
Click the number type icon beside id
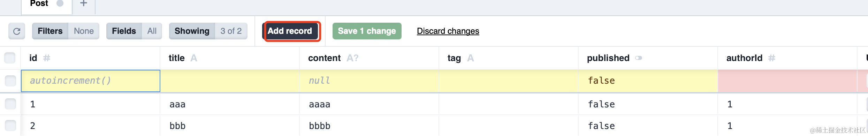coord(47,58)
